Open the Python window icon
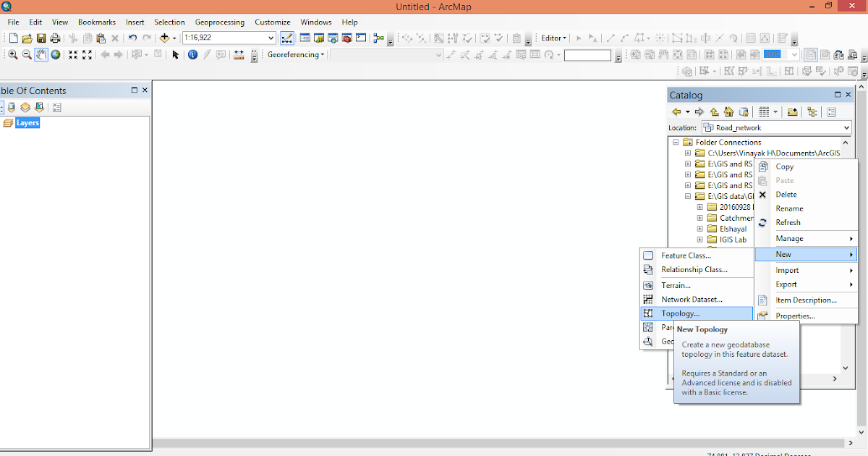Viewport: 868px width, 456px height. coord(360,38)
